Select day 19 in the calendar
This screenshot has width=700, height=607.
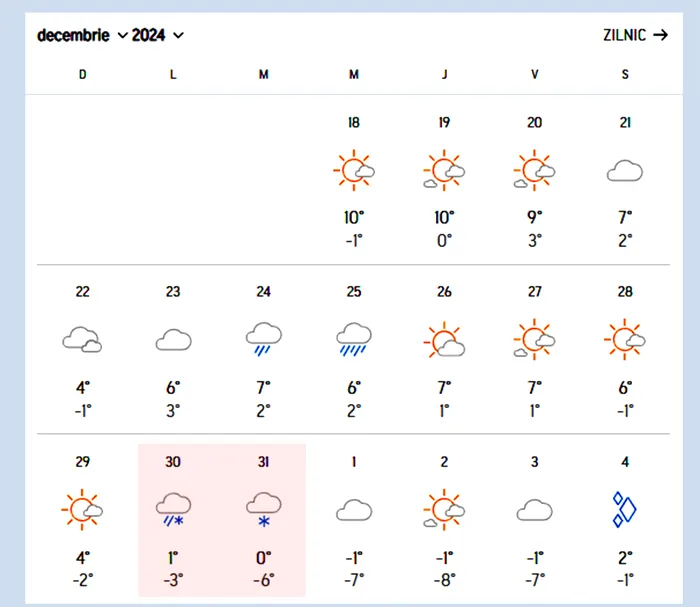(x=444, y=122)
